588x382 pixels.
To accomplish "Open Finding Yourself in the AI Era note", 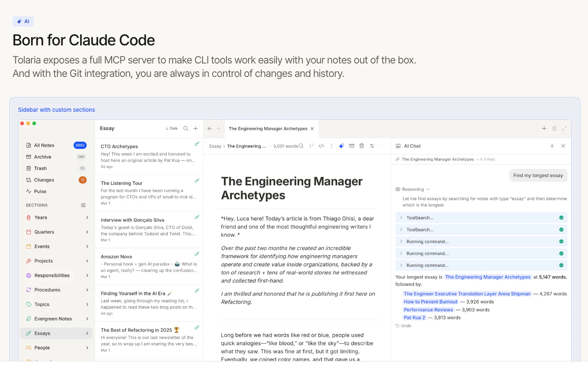I will pyautogui.click(x=149, y=303).
